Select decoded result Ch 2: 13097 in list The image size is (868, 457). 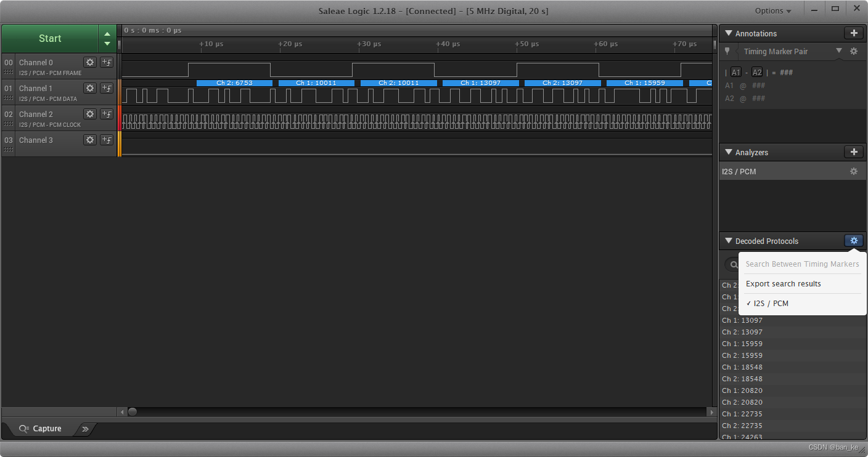792,332
